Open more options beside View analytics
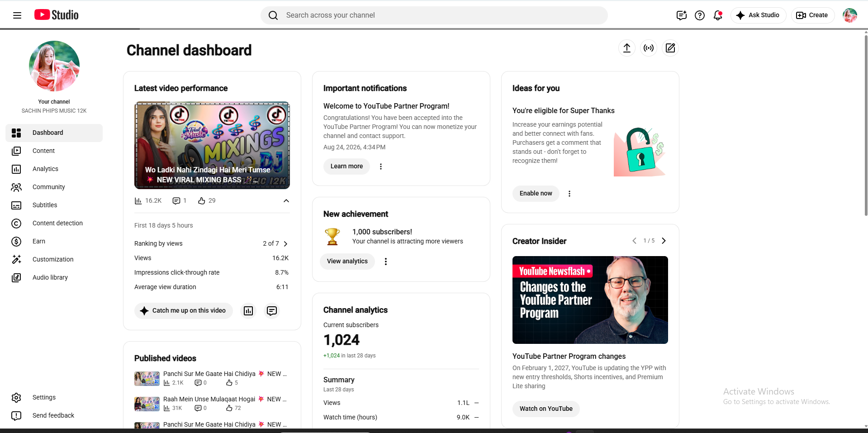Image resolution: width=868 pixels, height=433 pixels. coord(386,262)
